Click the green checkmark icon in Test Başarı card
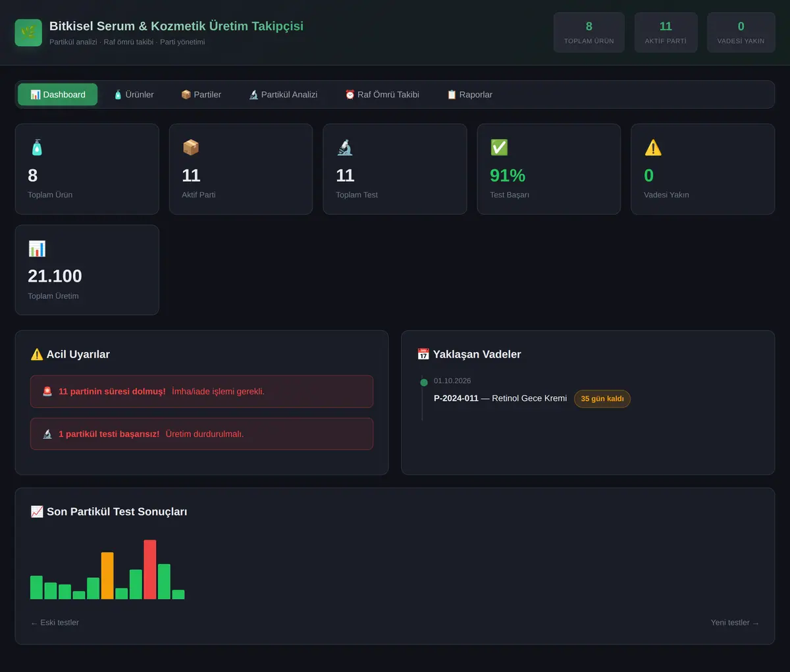The image size is (790, 672). [x=499, y=147]
